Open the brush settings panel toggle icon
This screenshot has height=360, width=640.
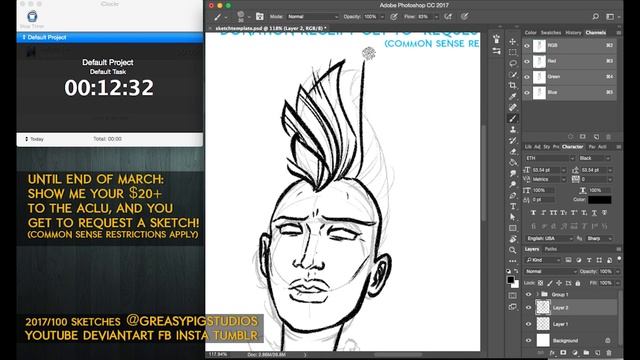pyautogui.click(x=260, y=17)
